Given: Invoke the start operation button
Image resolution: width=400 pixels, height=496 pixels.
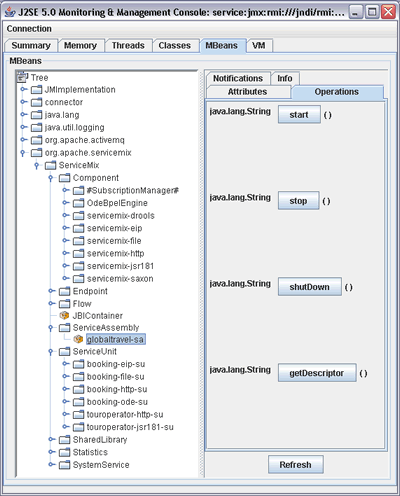Looking at the screenshot, I should tap(299, 115).
